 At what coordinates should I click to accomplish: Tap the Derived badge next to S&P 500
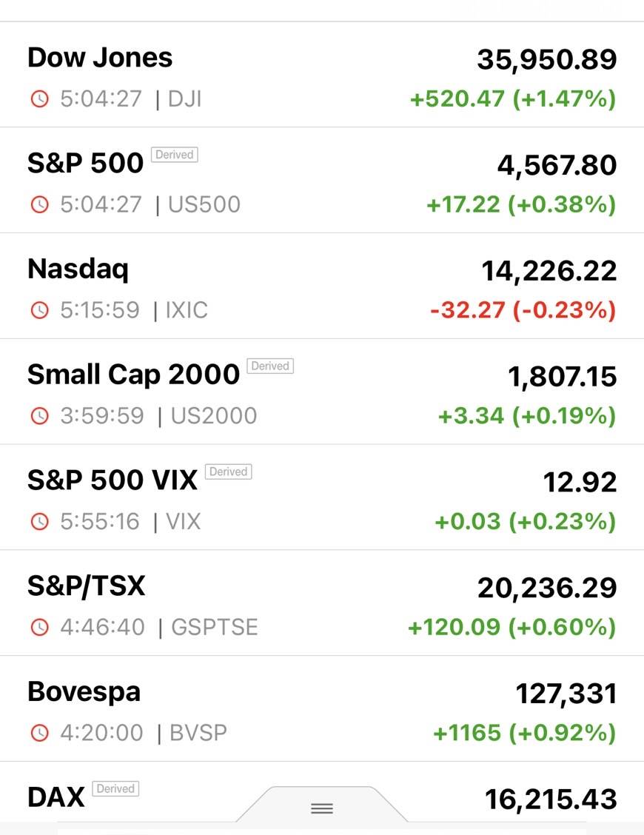click(x=175, y=155)
